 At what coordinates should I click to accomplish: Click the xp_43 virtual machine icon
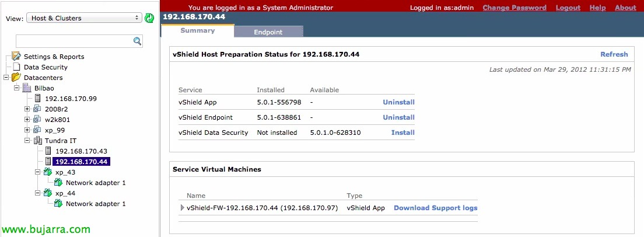point(48,172)
